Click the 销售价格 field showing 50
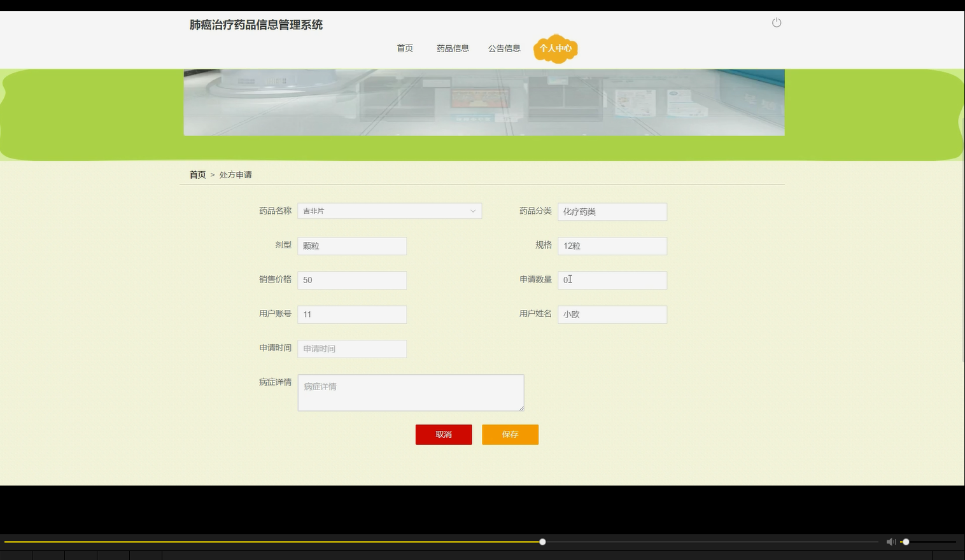The width and height of the screenshot is (965, 560). point(352,280)
